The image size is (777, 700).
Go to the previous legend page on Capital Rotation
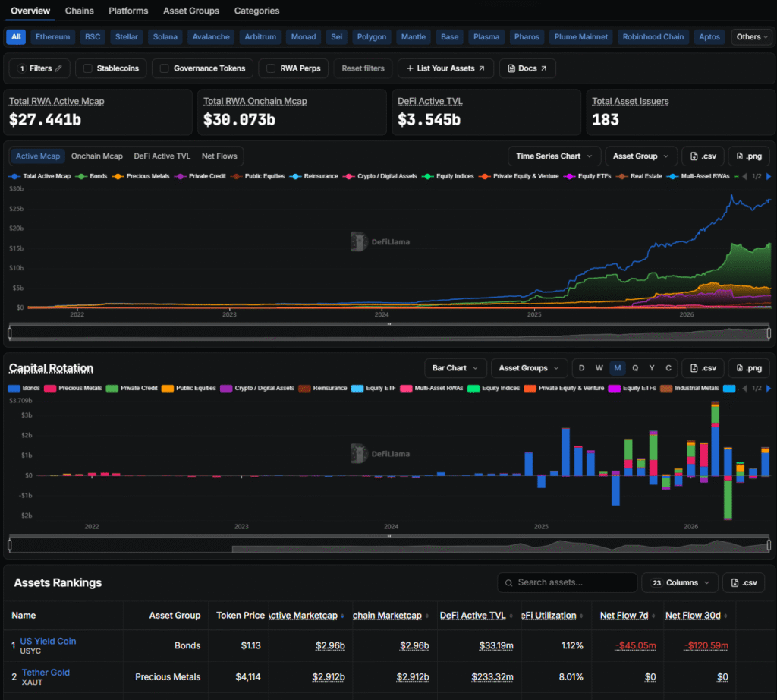pyautogui.click(x=744, y=388)
